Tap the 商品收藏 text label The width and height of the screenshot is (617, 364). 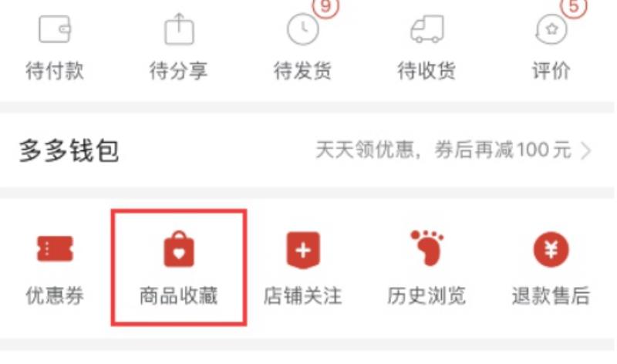coord(179,296)
